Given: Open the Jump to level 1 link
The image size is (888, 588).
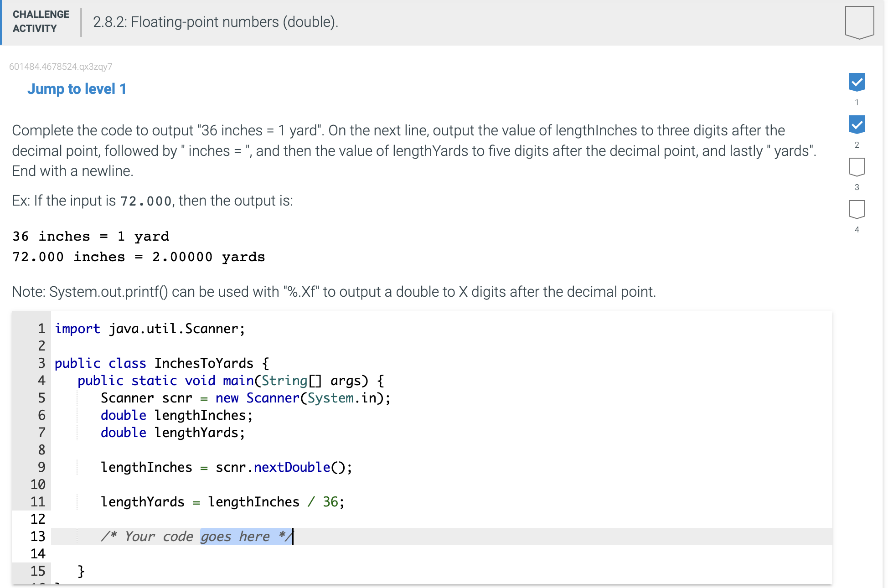Looking at the screenshot, I should pyautogui.click(x=77, y=88).
